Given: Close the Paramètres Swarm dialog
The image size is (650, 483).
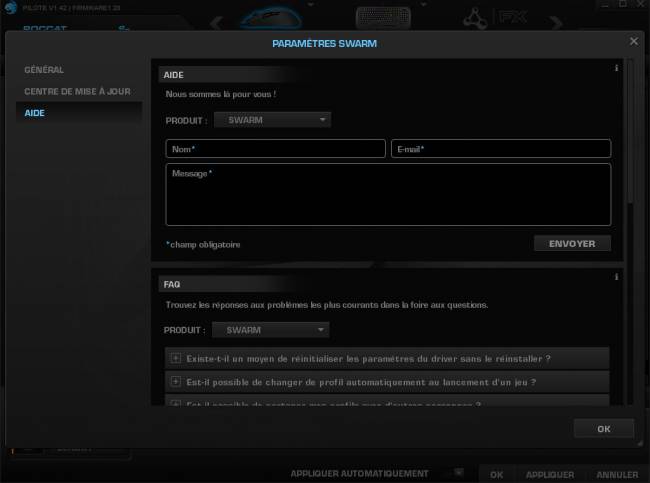Looking at the screenshot, I should pos(633,41).
